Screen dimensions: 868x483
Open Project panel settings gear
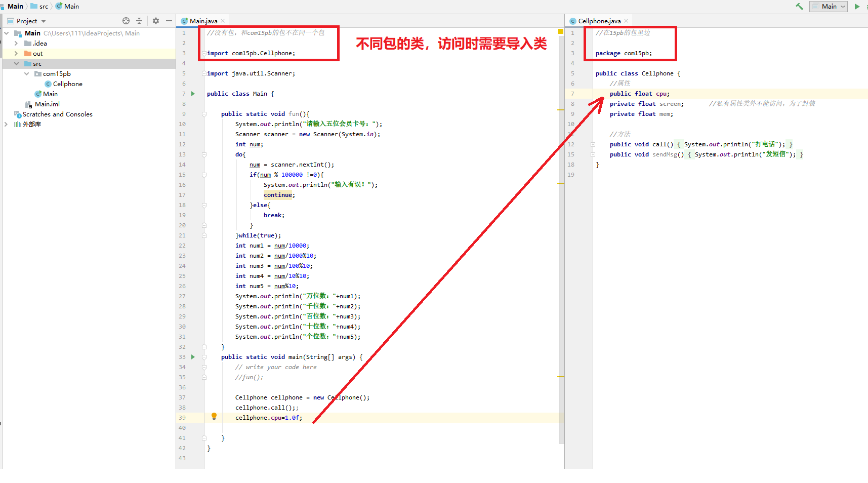point(156,21)
